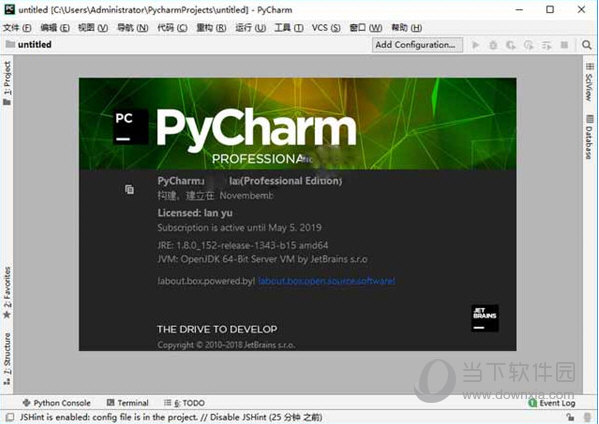Screen dimensions: 599x424
Task: Click the Copyright 2010-2018 JetBrains line
Action: [x=226, y=345]
